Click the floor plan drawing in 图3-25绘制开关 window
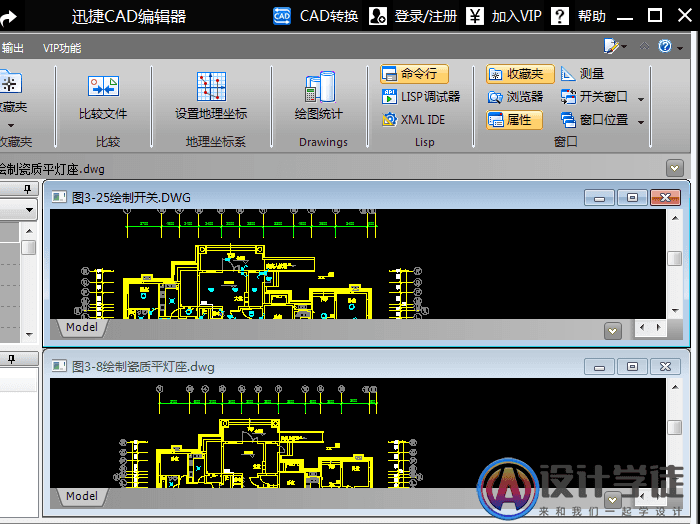 (x=248, y=282)
